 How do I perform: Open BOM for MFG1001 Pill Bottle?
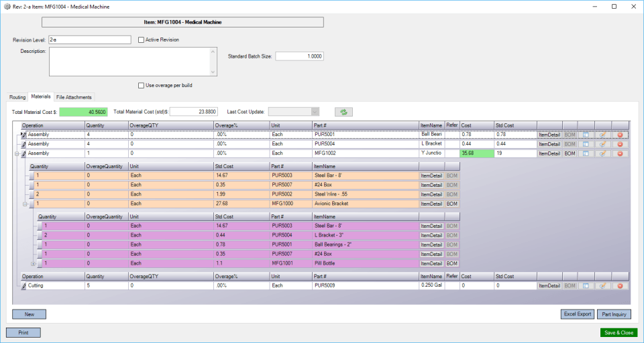pos(451,263)
